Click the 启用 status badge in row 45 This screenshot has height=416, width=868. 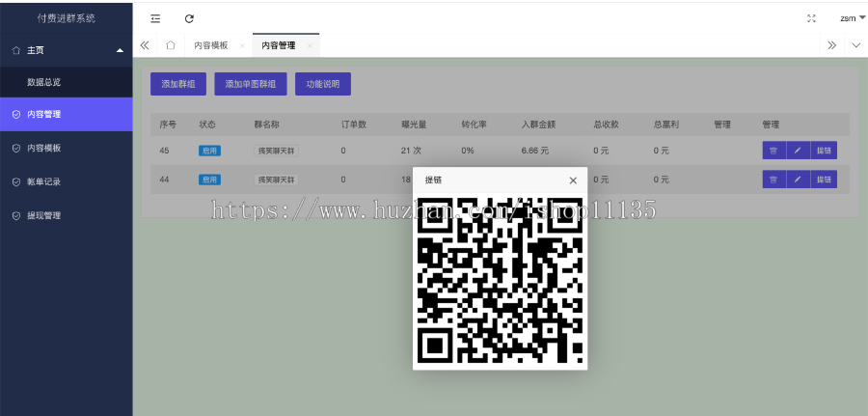coord(210,151)
